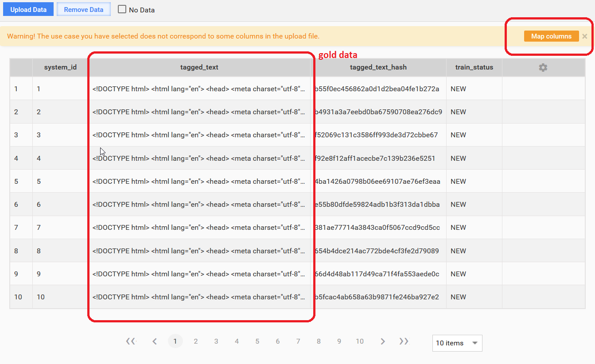Select page 7 in pagination
The width and height of the screenshot is (595, 364).
click(298, 341)
